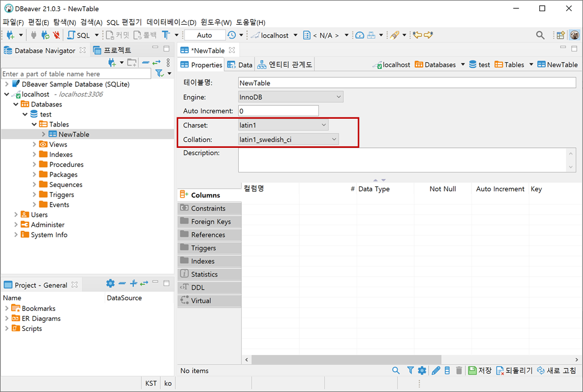The height and width of the screenshot is (392, 583).
Task: Click the dashboard gauge icon in toolbar
Action: [359, 35]
